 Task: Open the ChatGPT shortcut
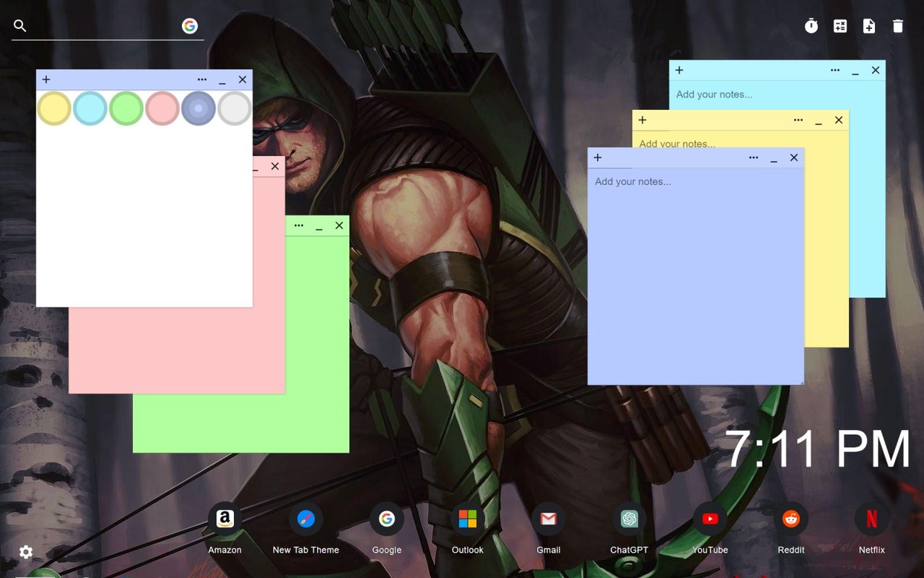click(x=629, y=519)
